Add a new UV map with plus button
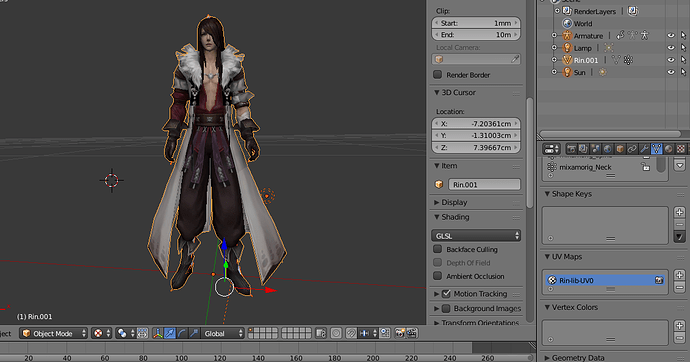690x362 pixels. pos(679,275)
